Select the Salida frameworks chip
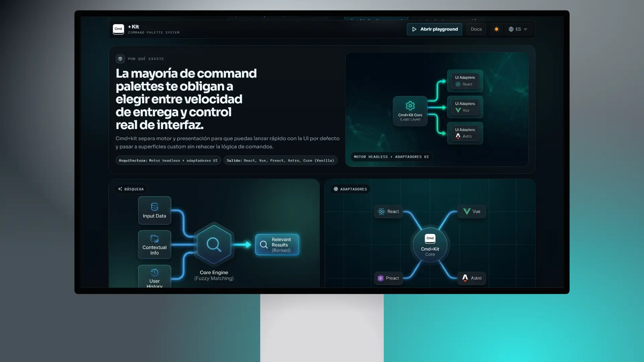 (280, 161)
